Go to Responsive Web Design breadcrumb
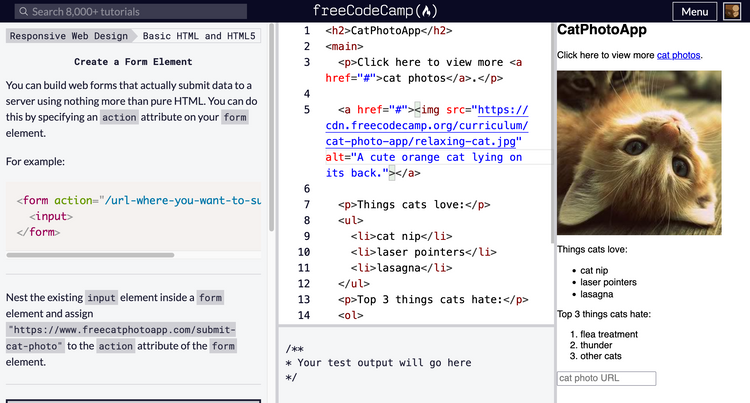The height and width of the screenshot is (403, 750). pos(69,36)
